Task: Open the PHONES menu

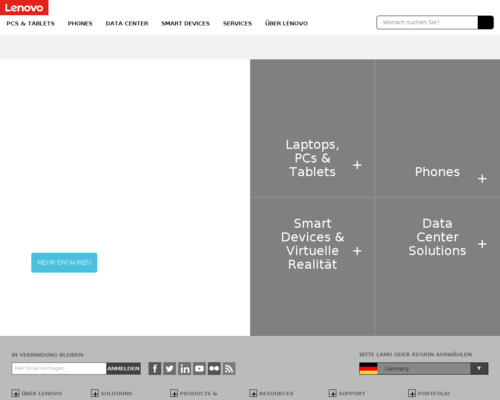Action: coord(80,23)
